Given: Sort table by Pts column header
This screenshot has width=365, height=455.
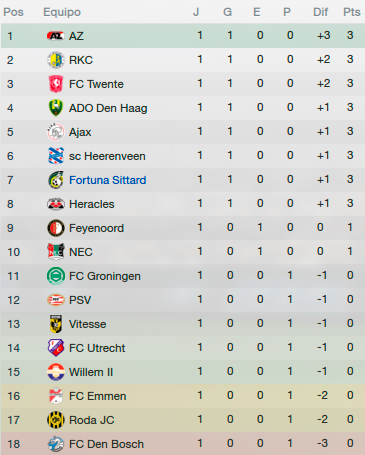Looking at the screenshot, I should (x=352, y=12).
